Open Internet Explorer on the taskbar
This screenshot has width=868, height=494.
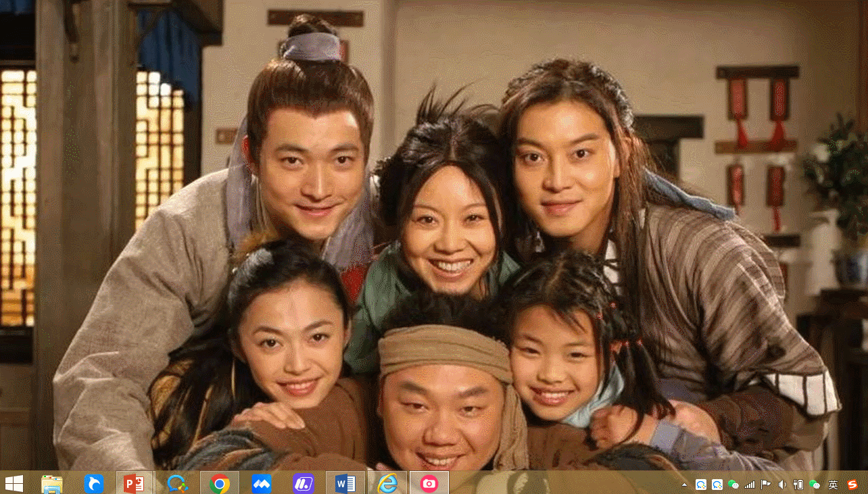pos(387,483)
